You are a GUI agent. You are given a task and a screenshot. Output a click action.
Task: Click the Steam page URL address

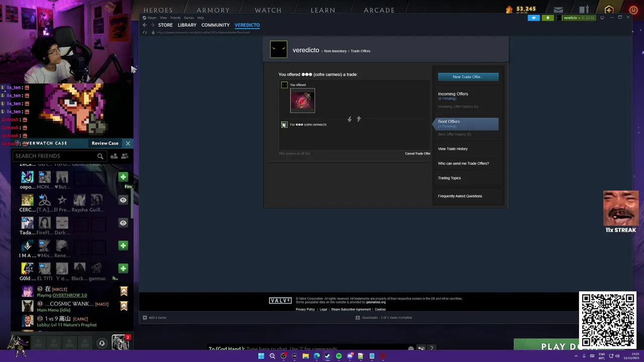[x=203, y=32]
